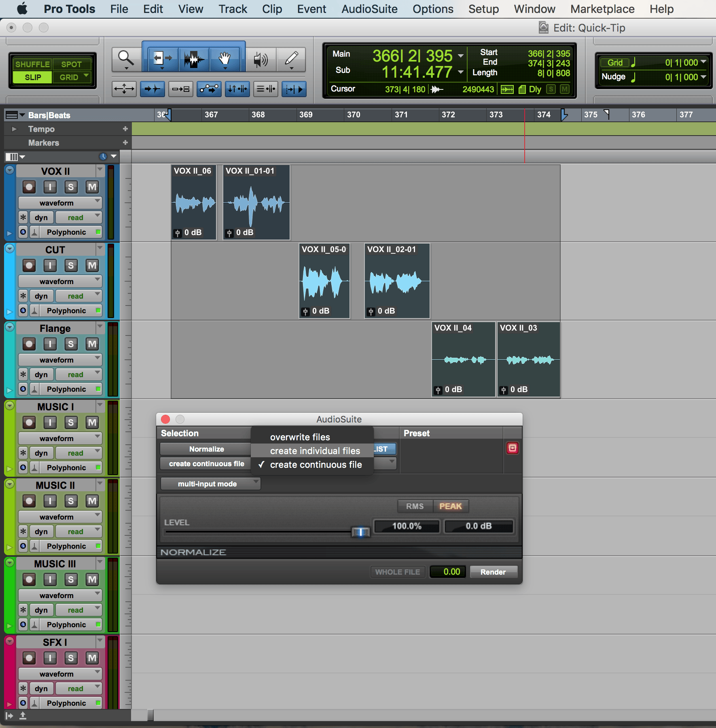Record-enable the VOX II track
This screenshot has height=728, width=716.
(x=29, y=187)
